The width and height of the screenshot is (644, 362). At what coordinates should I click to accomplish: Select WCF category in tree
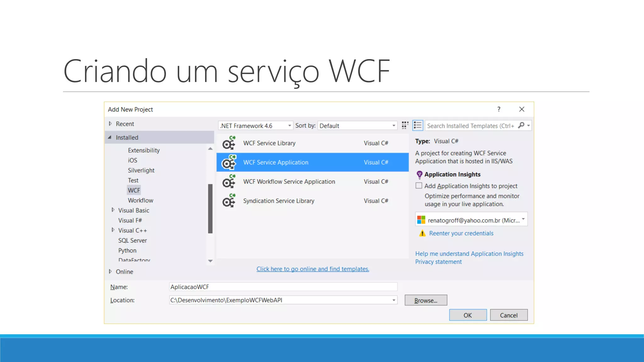pyautogui.click(x=134, y=190)
